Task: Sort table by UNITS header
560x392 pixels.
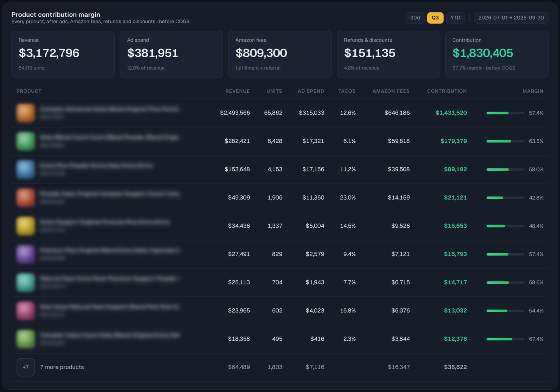Action: click(x=274, y=91)
